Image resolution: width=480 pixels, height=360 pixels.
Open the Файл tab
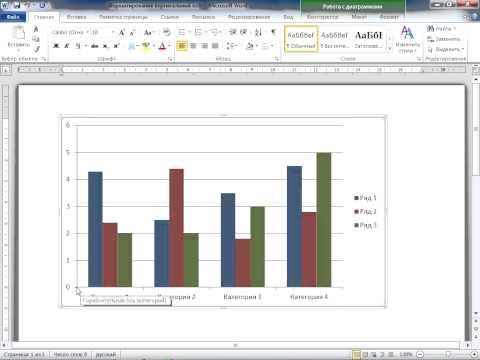[13, 17]
